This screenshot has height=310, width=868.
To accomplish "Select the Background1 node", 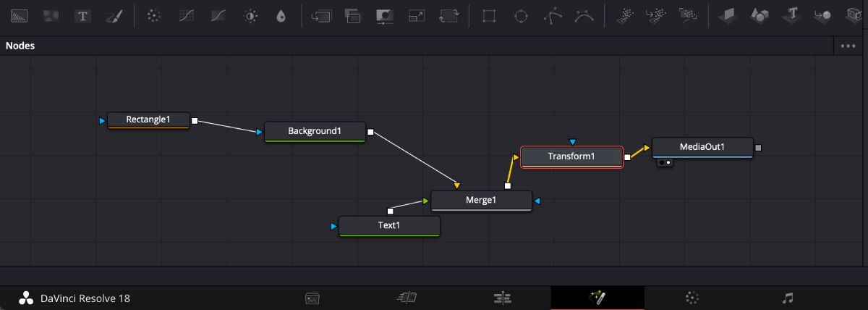I will coord(315,132).
